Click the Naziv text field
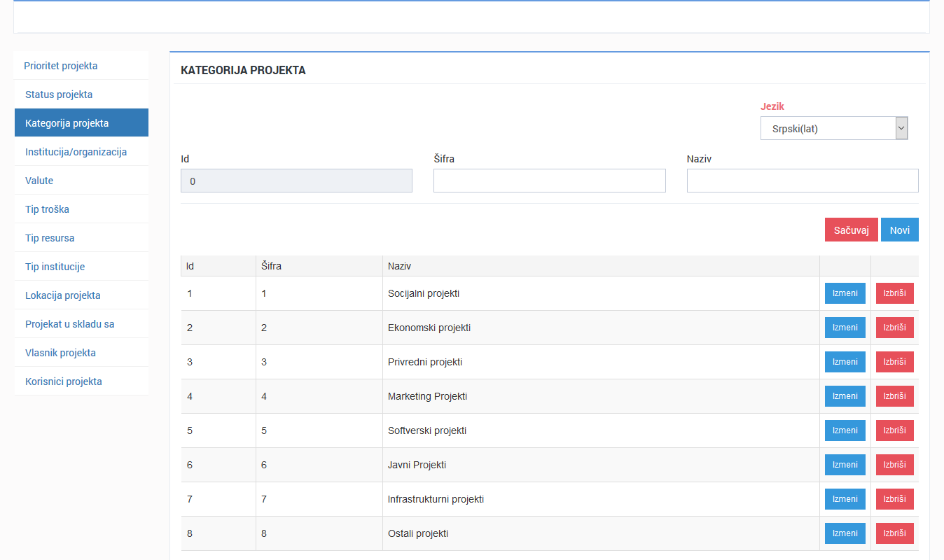The image size is (944, 560). coord(802,181)
